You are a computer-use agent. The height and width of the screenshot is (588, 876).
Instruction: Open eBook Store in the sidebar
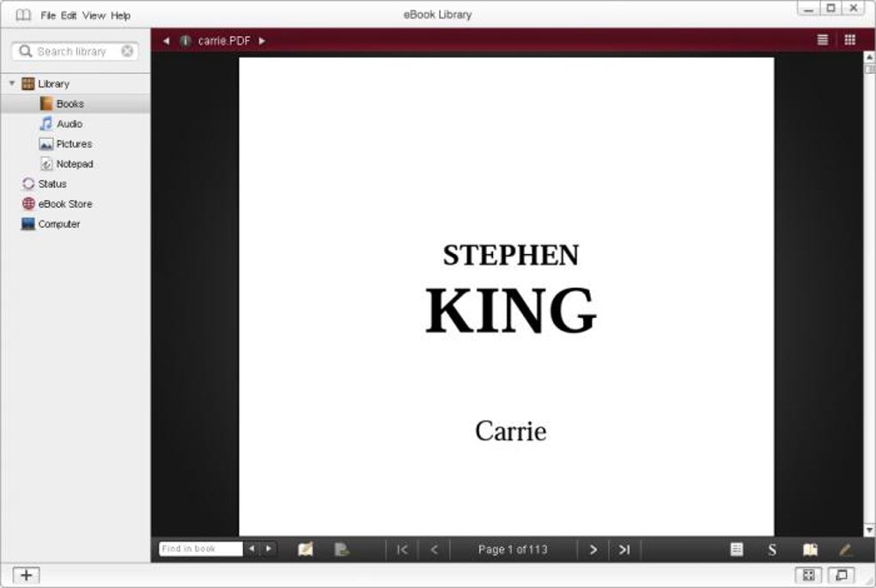pyautogui.click(x=64, y=203)
